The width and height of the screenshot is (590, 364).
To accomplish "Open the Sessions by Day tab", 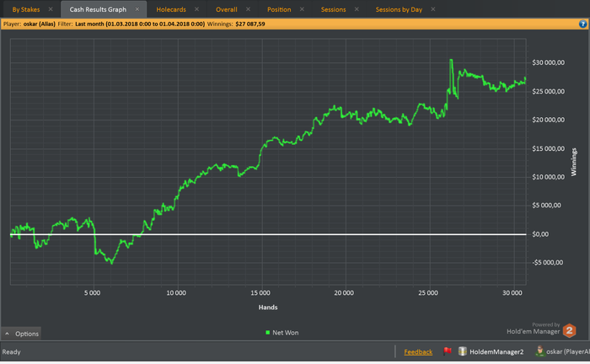I will point(399,9).
